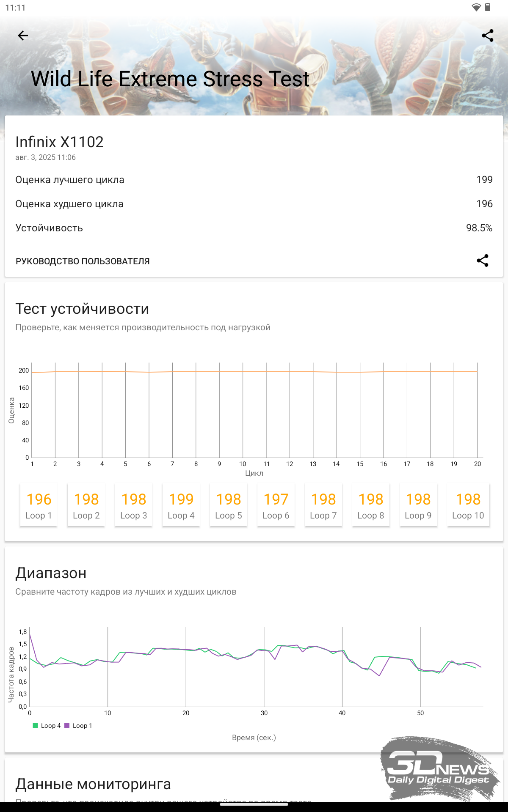The image size is (508, 812).
Task: Tap the back arrow icon
Action: [x=23, y=36]
